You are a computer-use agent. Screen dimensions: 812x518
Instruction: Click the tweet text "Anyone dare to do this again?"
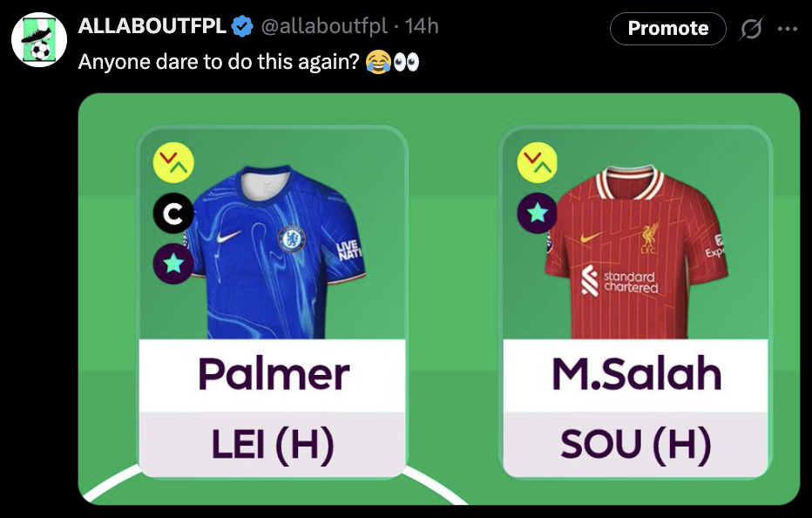[219, 62]
